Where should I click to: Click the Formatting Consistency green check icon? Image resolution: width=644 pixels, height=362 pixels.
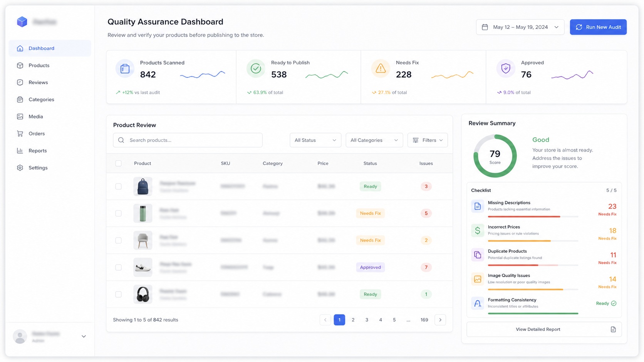[614, 303]
